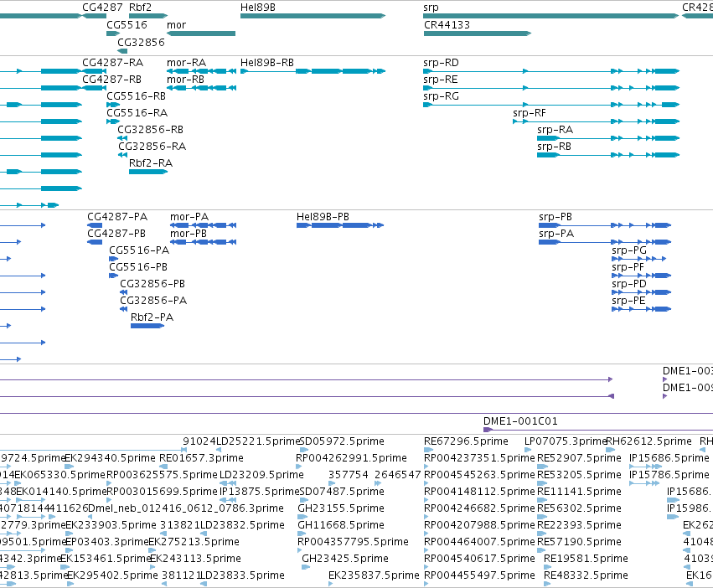Click the CR44133 gene bar
The image size is (713, 588).
pos(478,34)
